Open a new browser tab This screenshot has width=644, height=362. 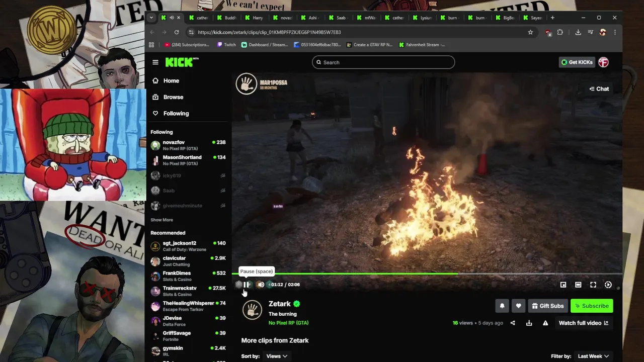pos(552,18)
